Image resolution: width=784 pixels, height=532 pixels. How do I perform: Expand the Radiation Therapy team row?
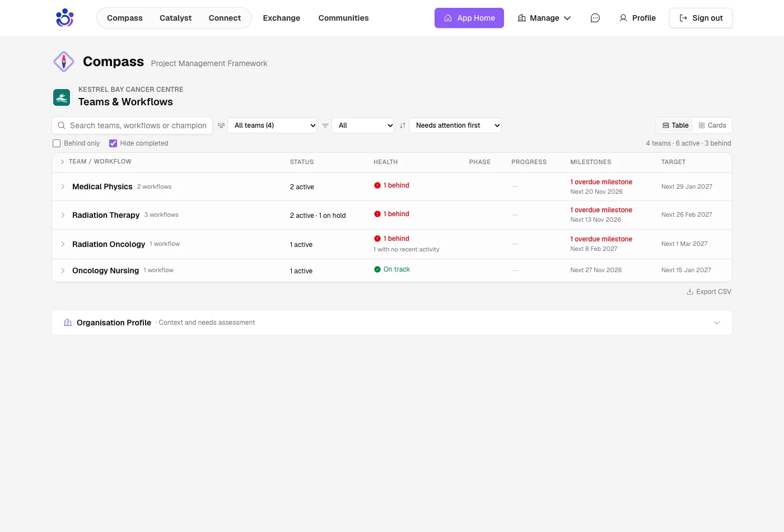pyautogui.click(x=63, y=215)
